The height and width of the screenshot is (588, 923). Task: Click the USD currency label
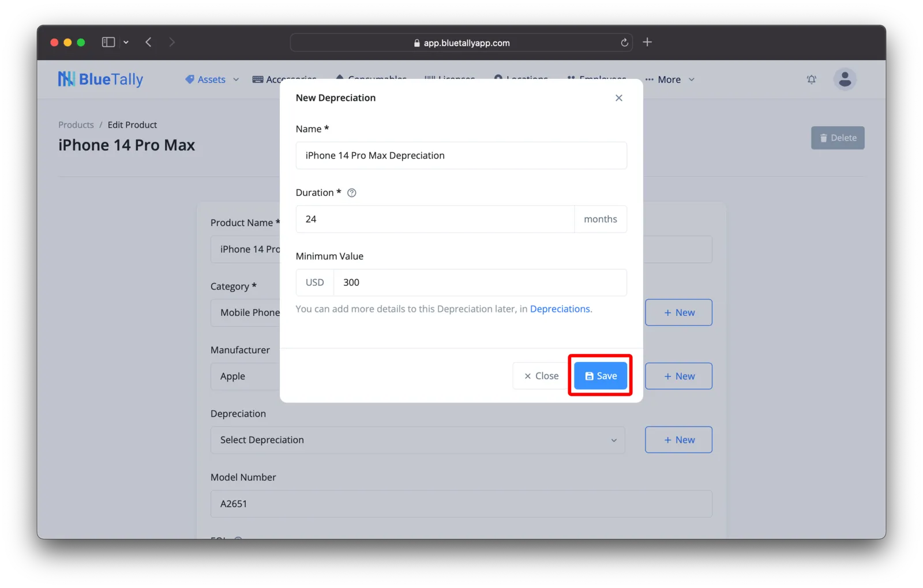(x=314, y=282)
